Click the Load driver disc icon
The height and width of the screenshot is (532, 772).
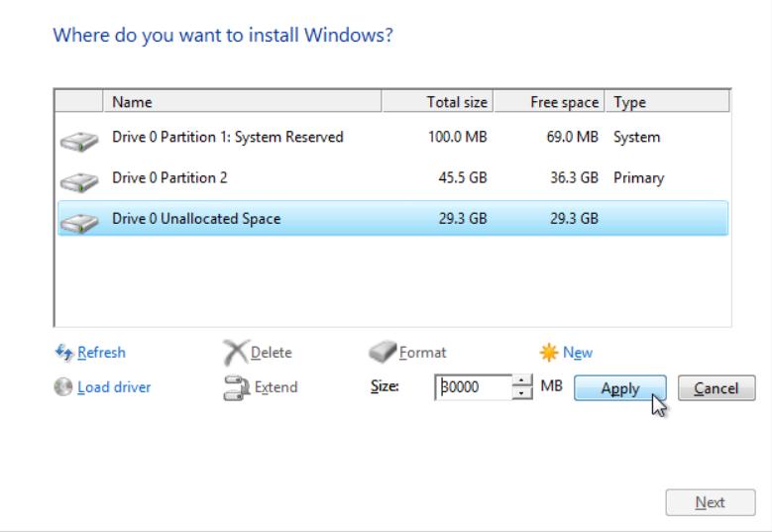click(x=60, y=387)
